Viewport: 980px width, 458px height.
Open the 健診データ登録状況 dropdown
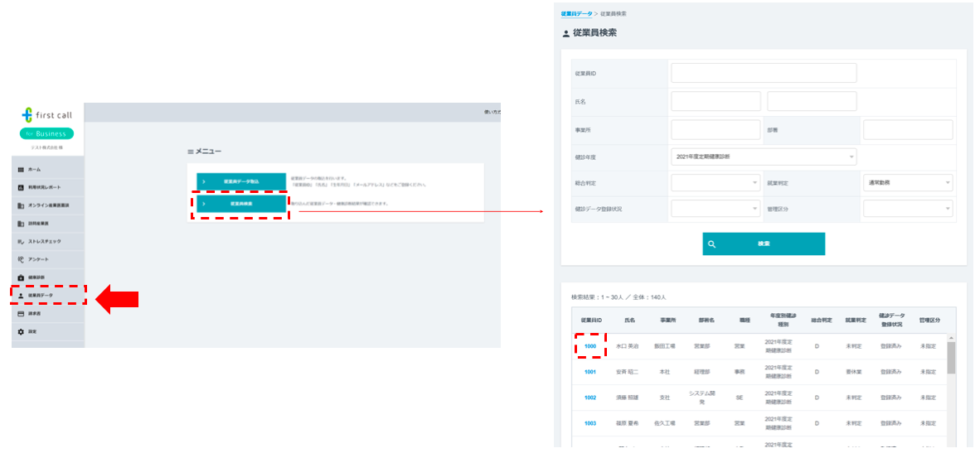coord(715,209)
